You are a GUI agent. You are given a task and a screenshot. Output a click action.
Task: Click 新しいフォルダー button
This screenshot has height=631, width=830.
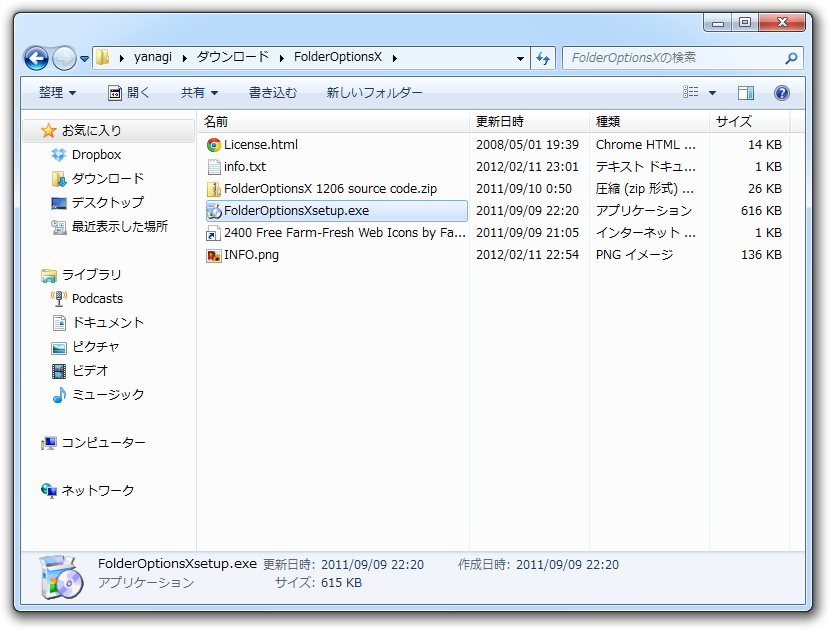coord(374,93)
